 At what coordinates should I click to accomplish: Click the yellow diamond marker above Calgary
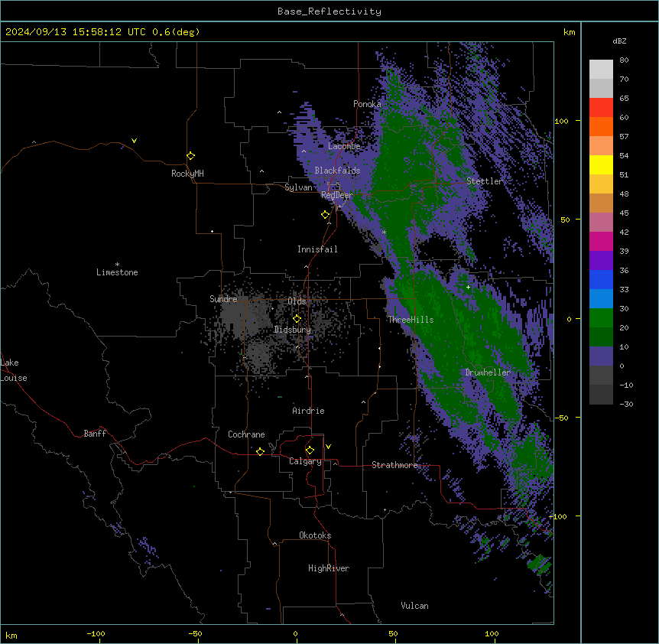[x=310, y=450]
